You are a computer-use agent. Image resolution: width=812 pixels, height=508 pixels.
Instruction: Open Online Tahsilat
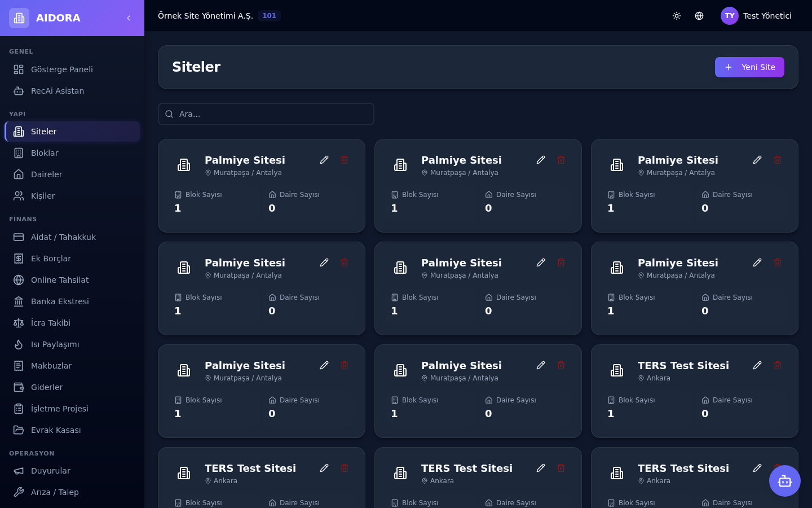pyautogui.click(x=72, y=280)
